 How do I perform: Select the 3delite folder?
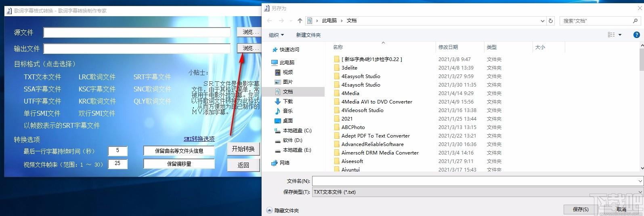349,68
